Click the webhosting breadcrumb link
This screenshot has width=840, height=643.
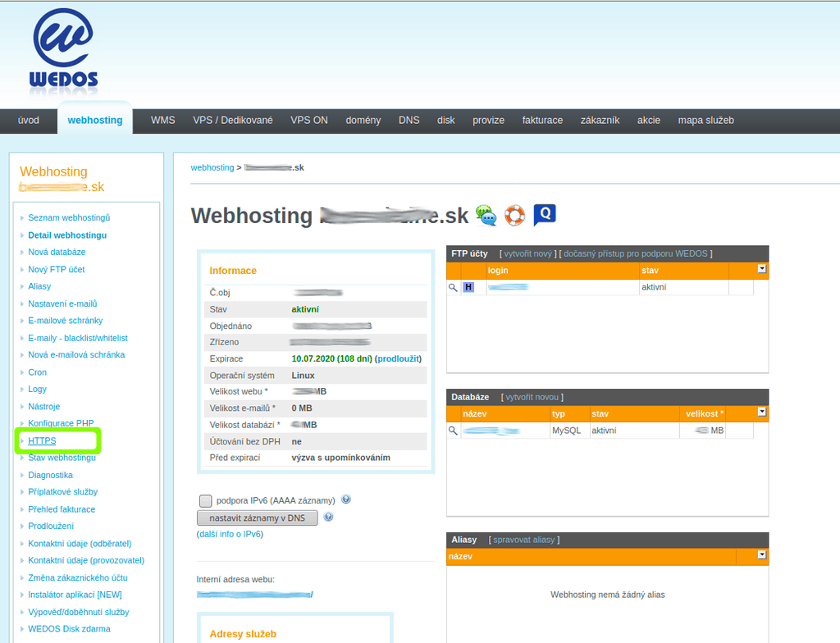point(212,167)
